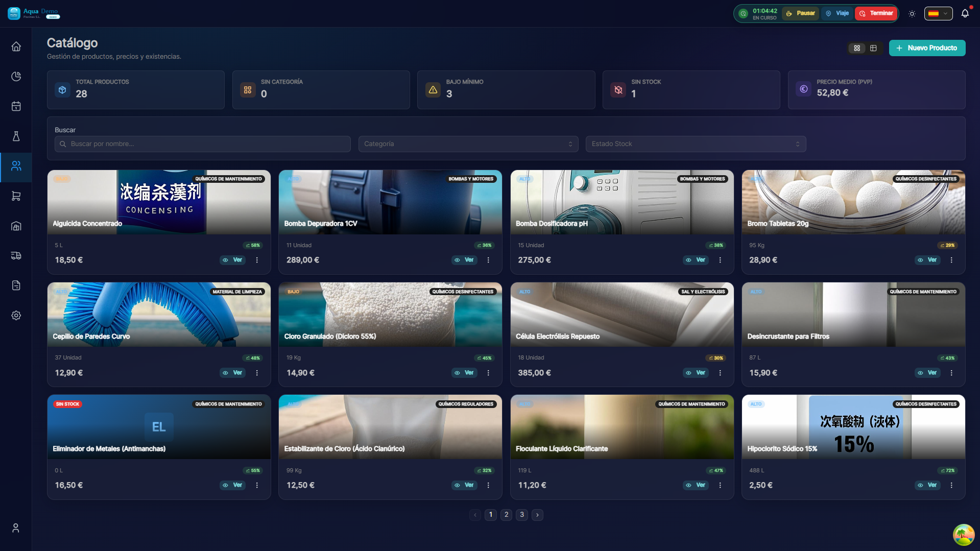Focus the Buscar por nombre search field
980x551 pixels.
click(203, 144)
